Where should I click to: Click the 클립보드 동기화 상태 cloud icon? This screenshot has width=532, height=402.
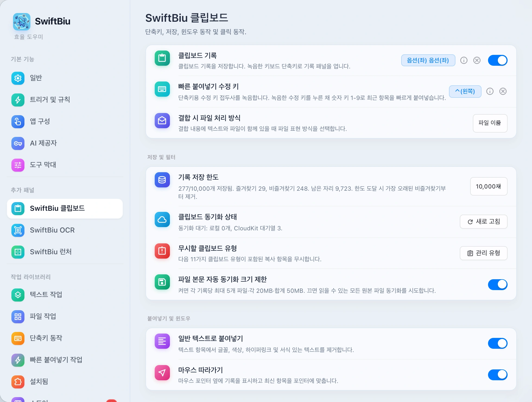pos(162,219)
